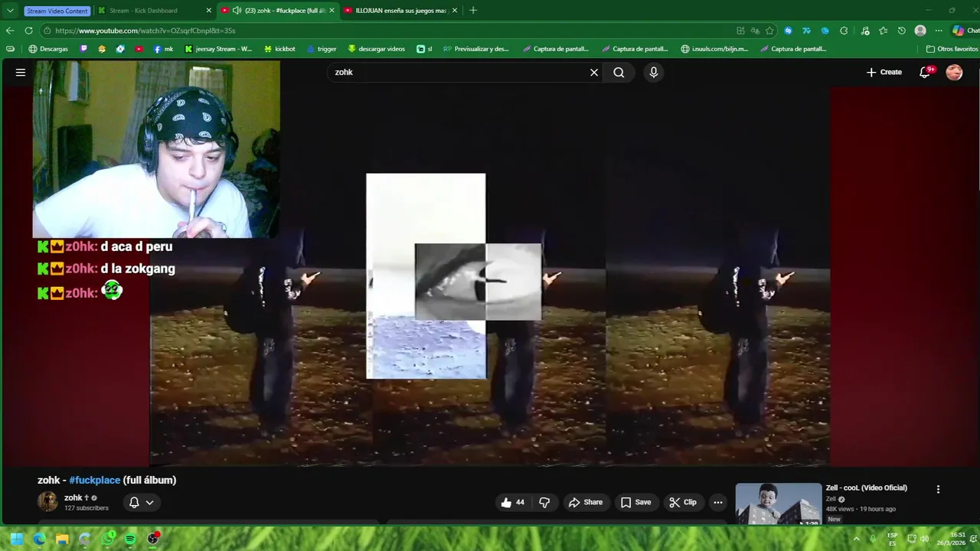Viewport: 980px width, 551px height.
Task: Like the zohk video
Action: (x=513, y=502)
